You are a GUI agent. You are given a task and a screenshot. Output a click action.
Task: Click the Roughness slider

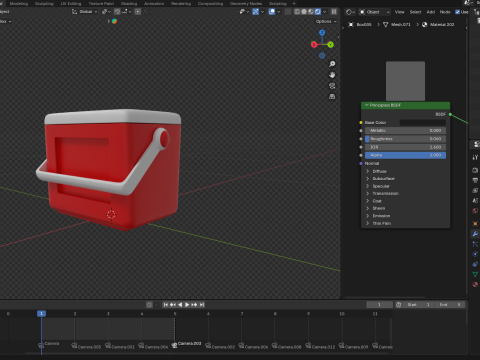pyautogui.click(x=405, y=139)
